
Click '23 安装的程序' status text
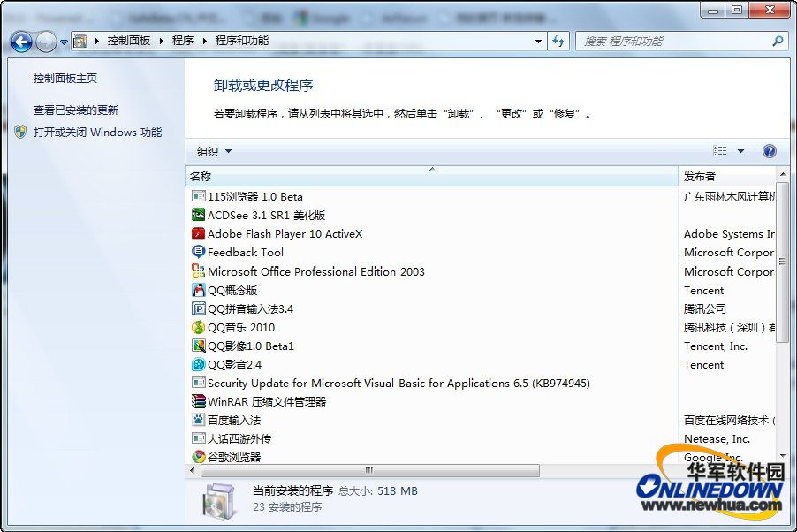pos(287,507)
